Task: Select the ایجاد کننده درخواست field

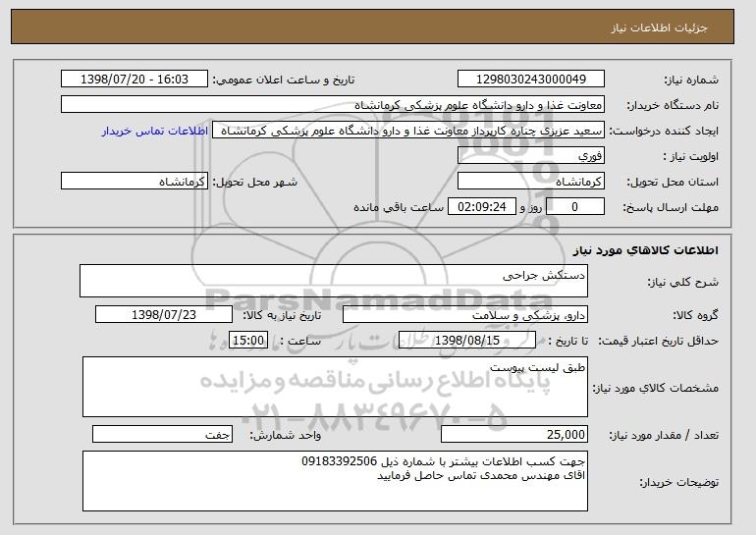Action: coord(408,131)
